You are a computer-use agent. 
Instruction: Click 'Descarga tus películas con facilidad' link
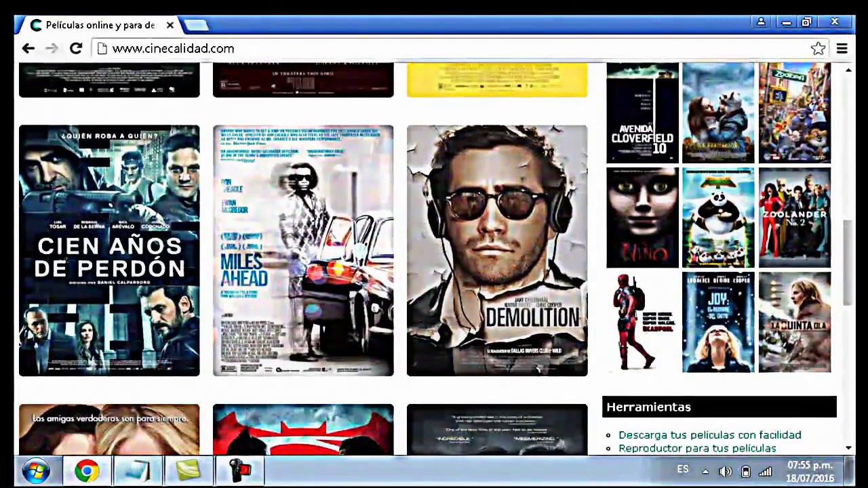click(710, 434)
